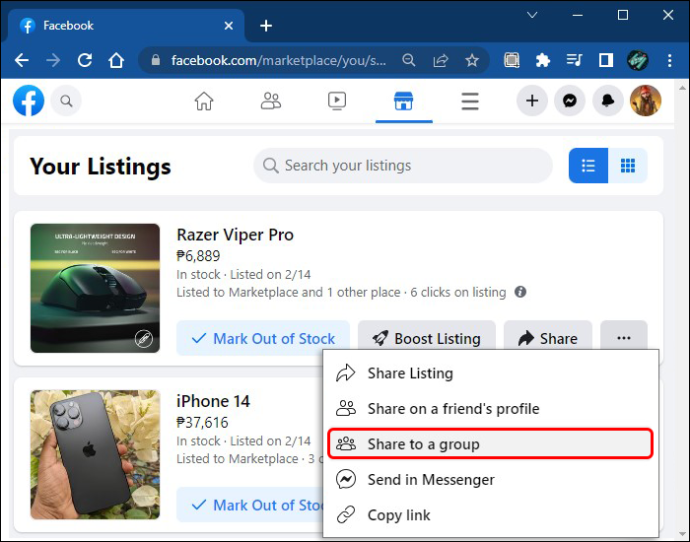Open the iPhone 14 listing title

[213, 401]
